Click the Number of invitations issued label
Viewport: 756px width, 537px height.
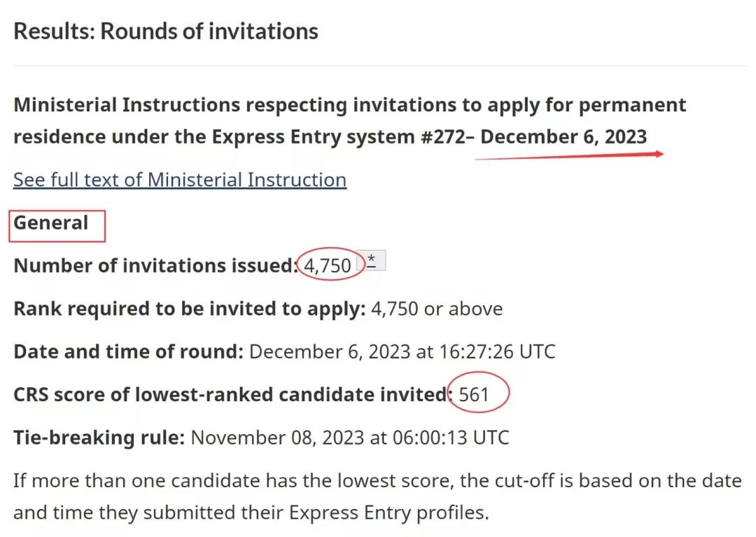point(155,266)
